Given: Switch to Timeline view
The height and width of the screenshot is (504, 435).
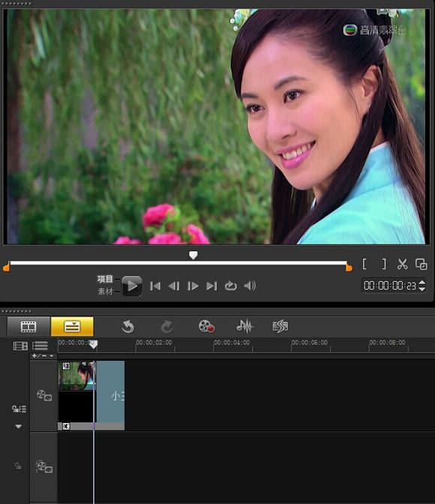Looking at the screenshot, I should [72, 326].
